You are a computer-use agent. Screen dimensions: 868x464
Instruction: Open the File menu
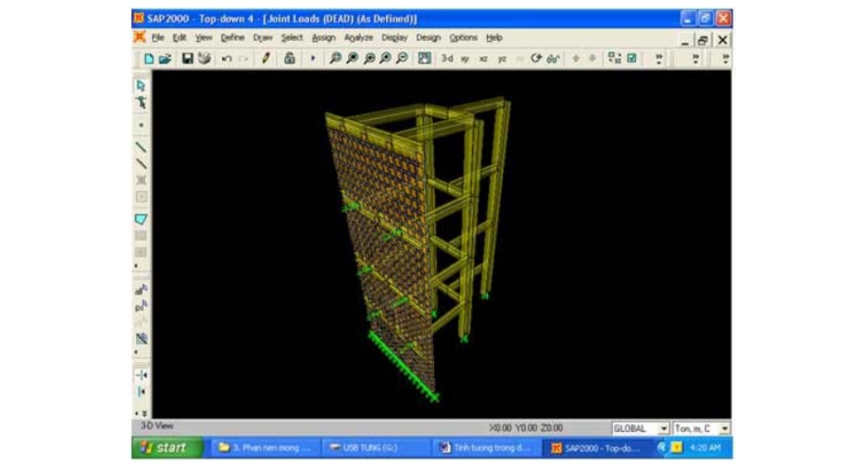(x=158, y=37)
